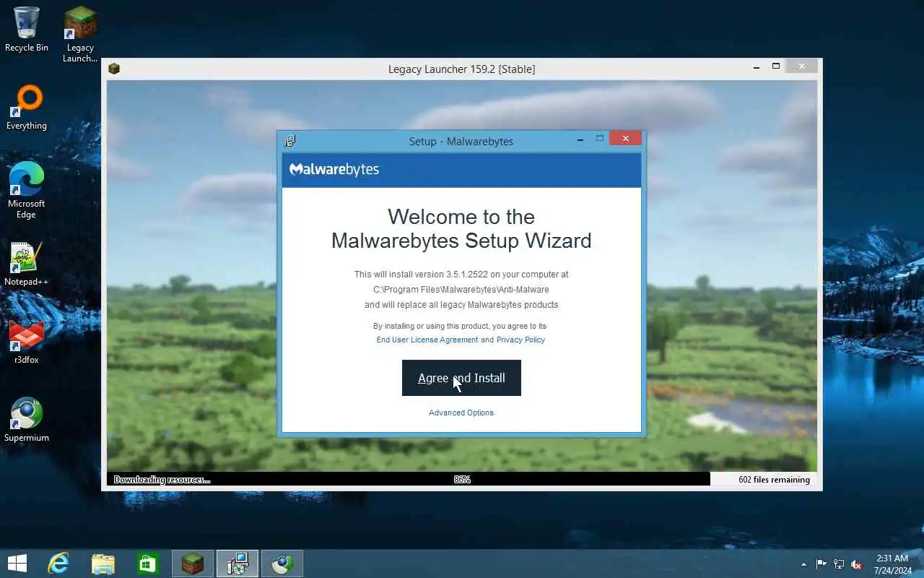Viewport: 924px width, 578px height.
Task: Select the r3dfox desktop shortcut
Action: 27,342
